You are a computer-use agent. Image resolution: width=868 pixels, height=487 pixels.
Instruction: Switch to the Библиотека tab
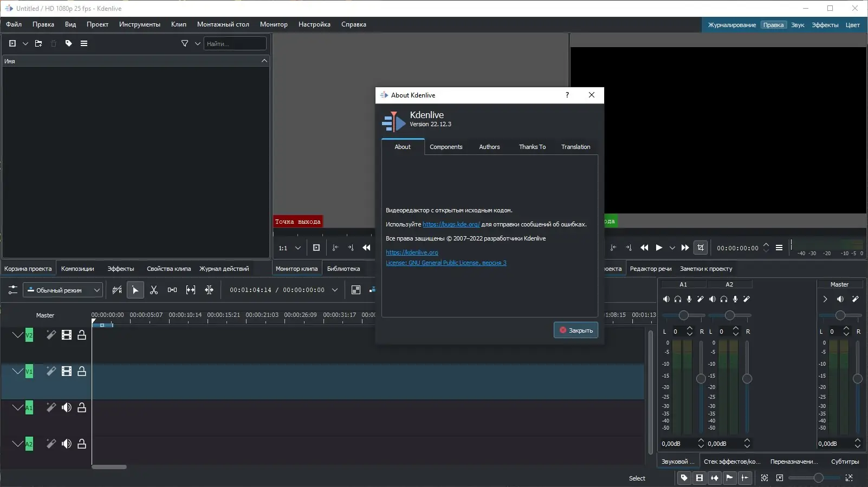(344, 269)
